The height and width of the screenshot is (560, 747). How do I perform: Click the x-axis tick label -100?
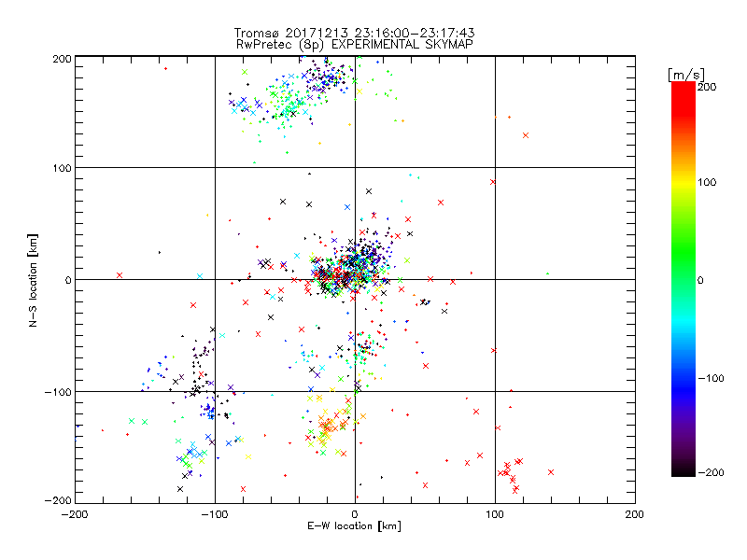coord(215,514)
